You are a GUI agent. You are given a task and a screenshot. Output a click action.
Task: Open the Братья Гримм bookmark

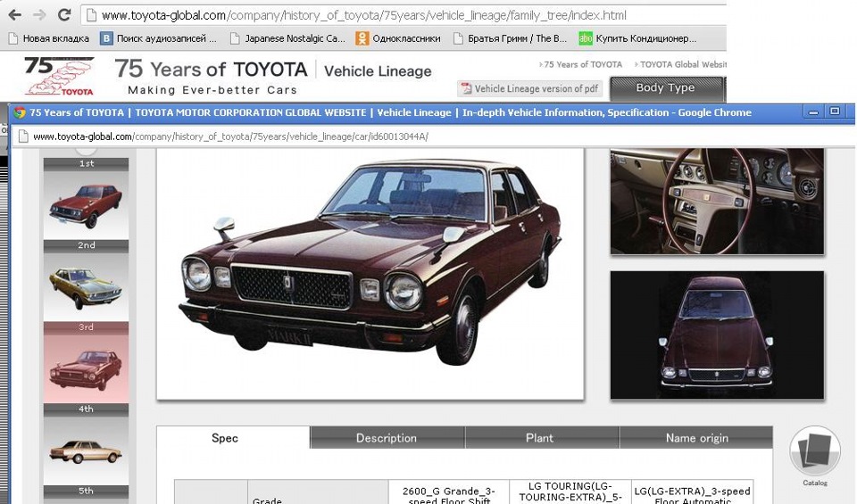(x=510, y=38)
